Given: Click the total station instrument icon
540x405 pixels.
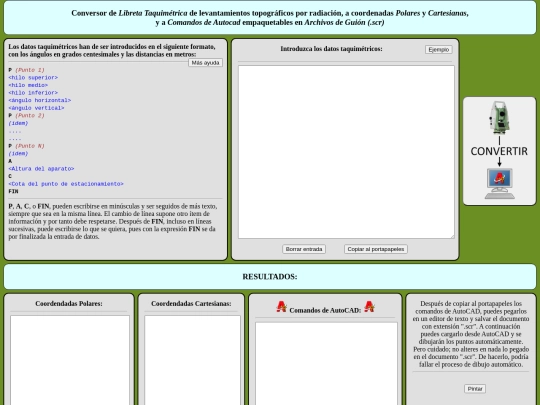Looking at the screenshot, I should 499,118.
